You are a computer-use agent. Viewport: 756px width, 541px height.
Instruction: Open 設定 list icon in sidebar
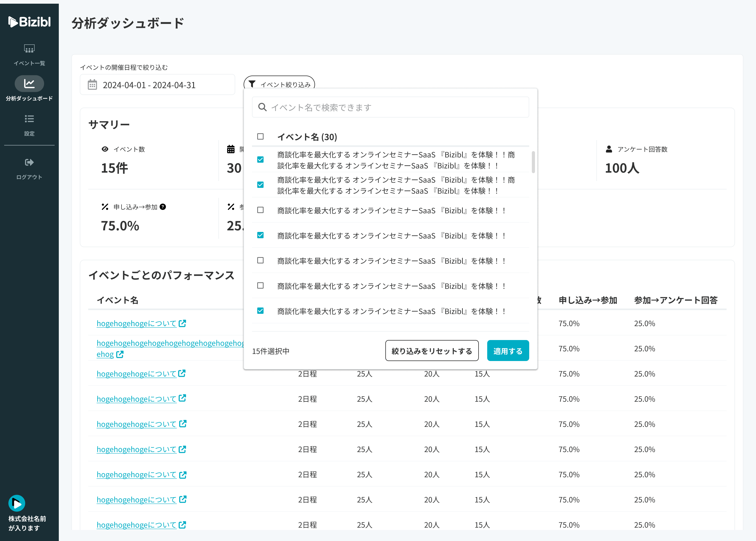click(29, 119)
